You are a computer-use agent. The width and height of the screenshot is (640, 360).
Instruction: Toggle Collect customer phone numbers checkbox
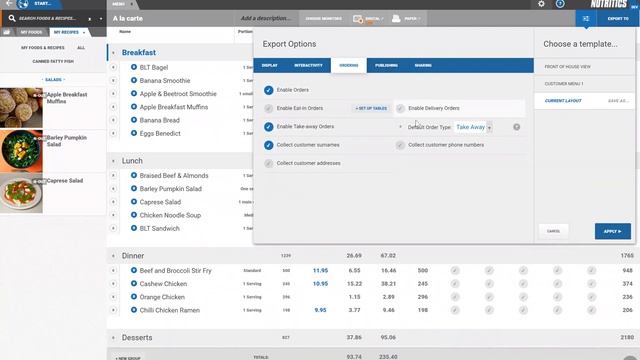tap(400, 145)
